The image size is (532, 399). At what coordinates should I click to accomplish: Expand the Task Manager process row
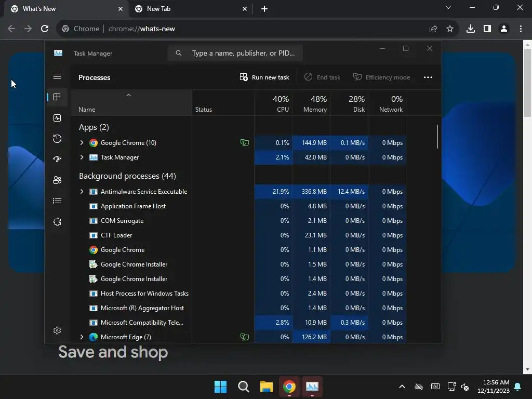82,157
